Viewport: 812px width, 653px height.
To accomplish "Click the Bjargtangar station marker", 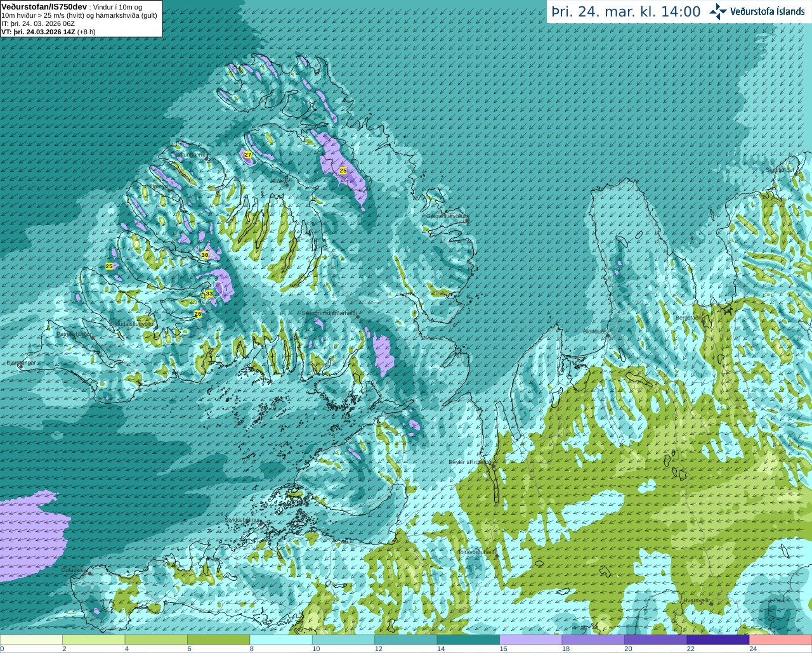I will pos(21,367).
